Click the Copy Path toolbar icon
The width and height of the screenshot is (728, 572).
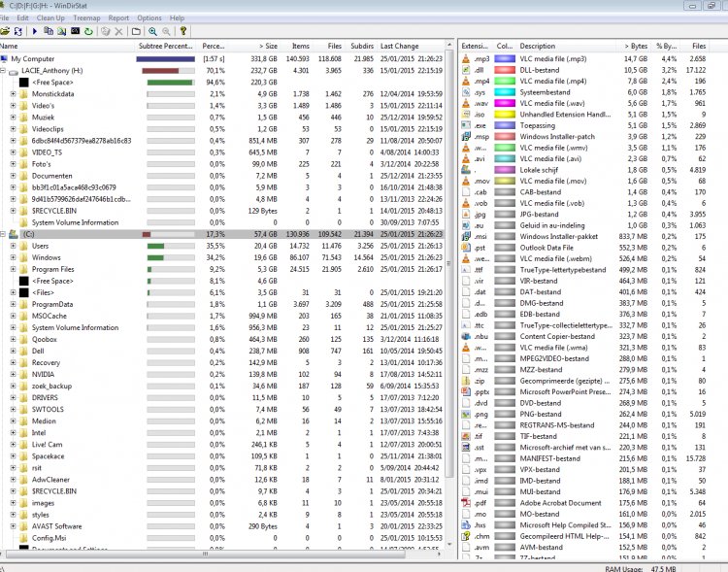click(x=49, y=32)
